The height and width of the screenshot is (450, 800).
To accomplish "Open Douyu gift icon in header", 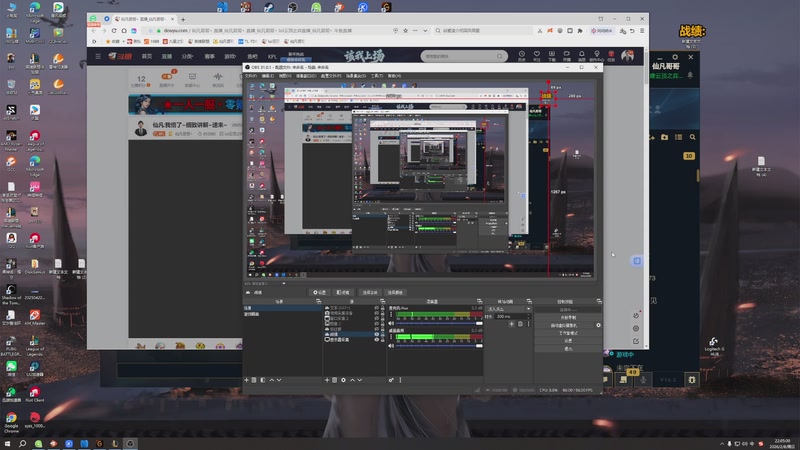I will [x=611, y=54].
